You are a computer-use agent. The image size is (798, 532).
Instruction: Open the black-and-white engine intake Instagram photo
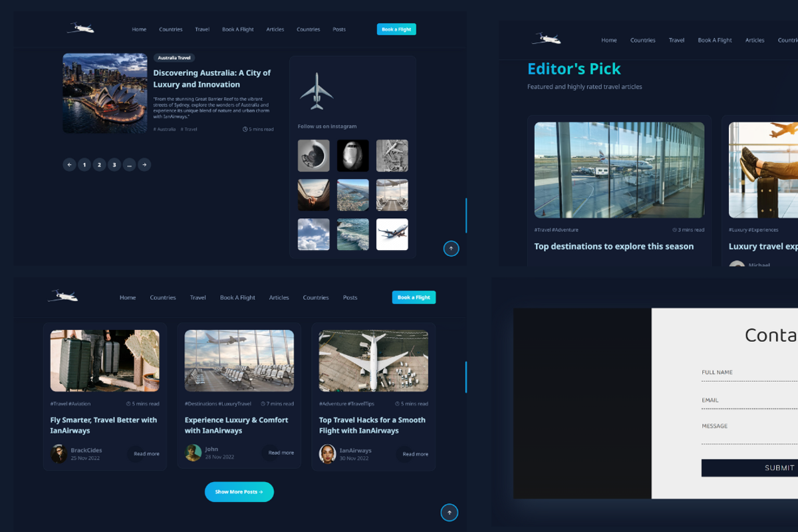pos(353,156)
